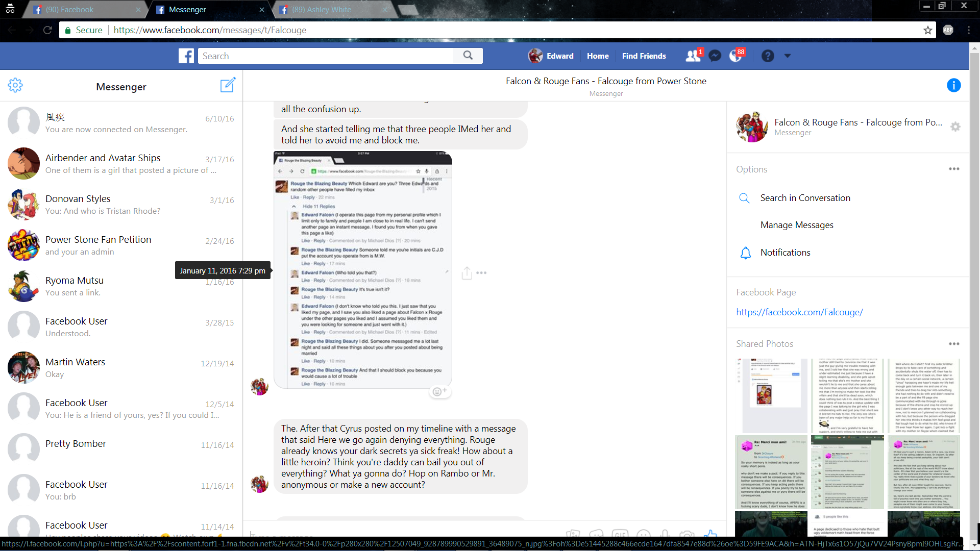Click page scrollbar up arrow
Viewport: 980px width, 551px height.
[974, 48]
